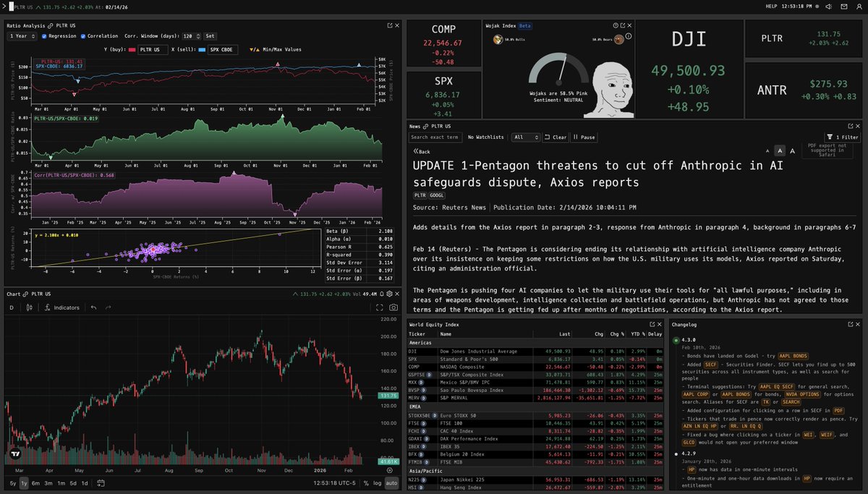This screenshot has width=868, height=494.
Task: Open the user account profile icon
Action: pyautogui.click(x=859, y=7)
